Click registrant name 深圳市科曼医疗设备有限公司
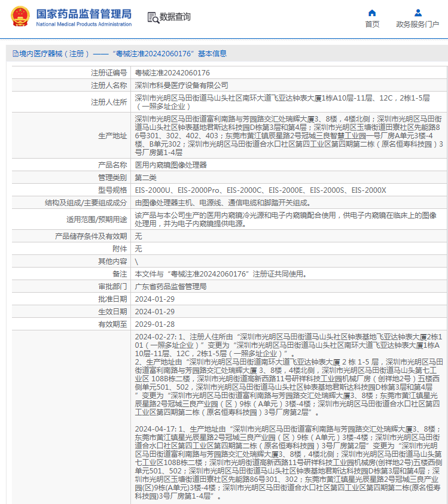 181,86
